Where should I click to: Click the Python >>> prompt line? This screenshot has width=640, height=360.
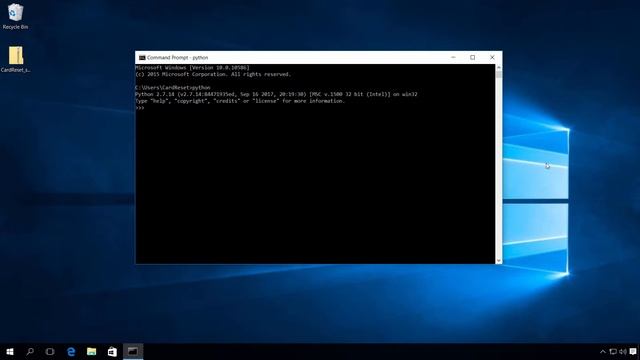pos(140,108)
